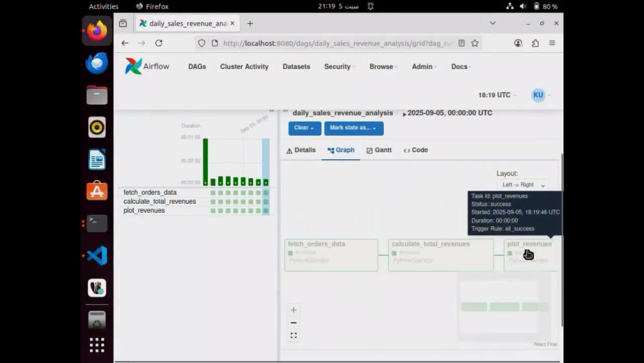Open firefox tabs overview icon
This screenshot has height=363, width=644.
coord(123,23)
